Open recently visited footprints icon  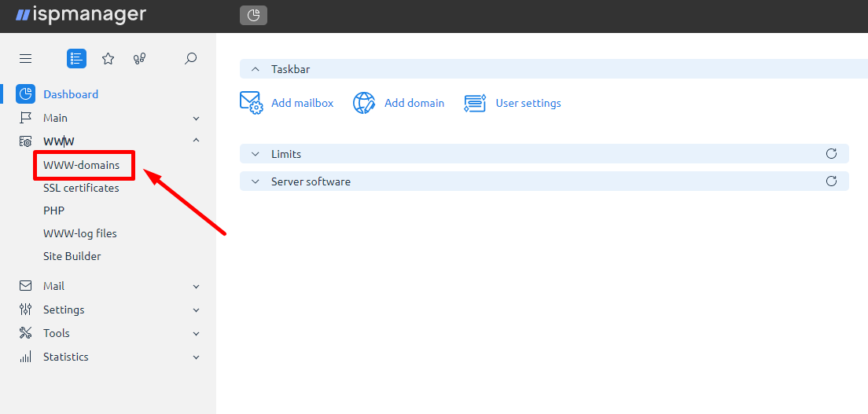pos(139,59)
